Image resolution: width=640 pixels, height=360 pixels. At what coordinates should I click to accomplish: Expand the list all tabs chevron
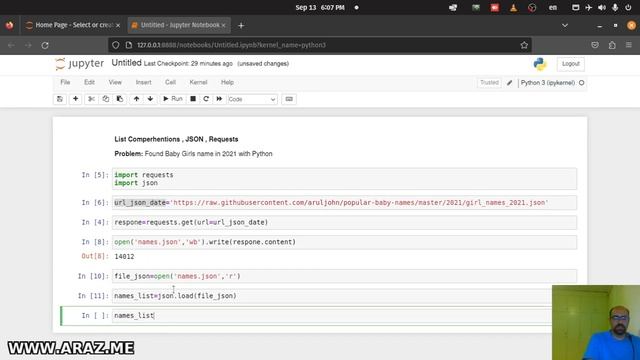[565, 25]
